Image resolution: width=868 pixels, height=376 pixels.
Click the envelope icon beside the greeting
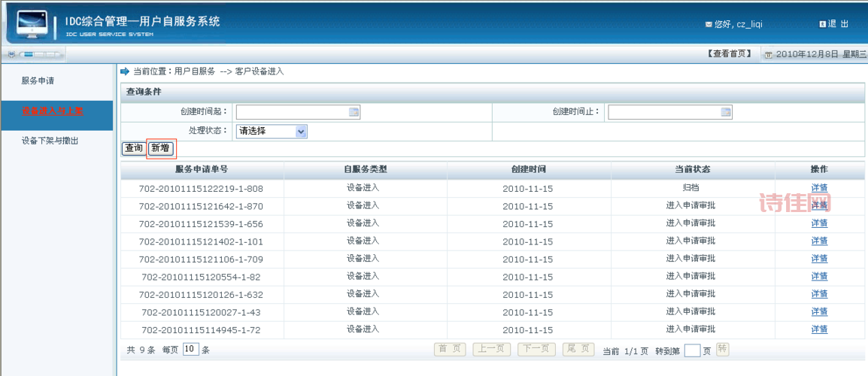(709, 24)
